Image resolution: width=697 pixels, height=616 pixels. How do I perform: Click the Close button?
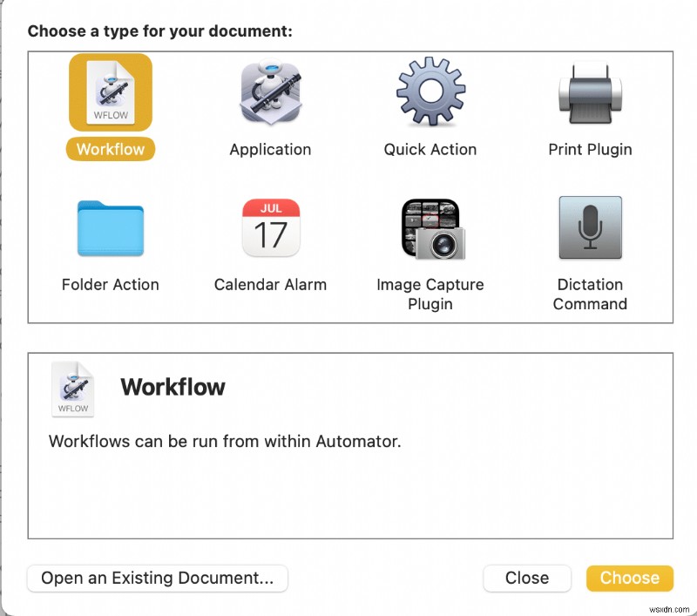(526, 578)
